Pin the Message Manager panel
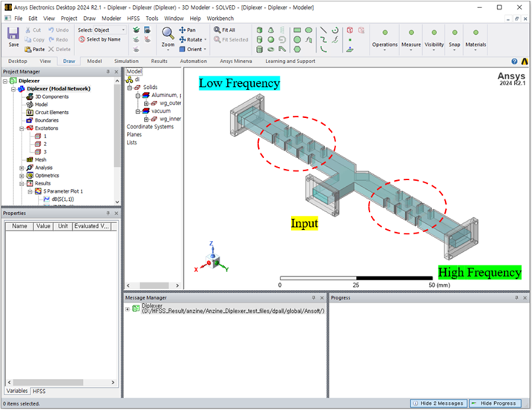Screen dimensions: 532x410 pos(314,297)
